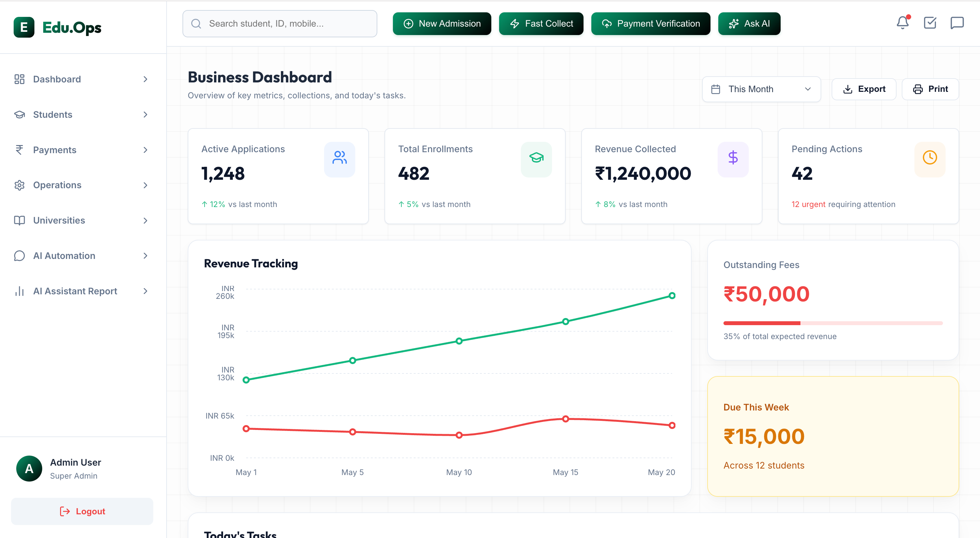The height and width of the screenshot is (538, 980).
Task: Click the sparkle icon on Ask AI
Action: pos(734,24)
